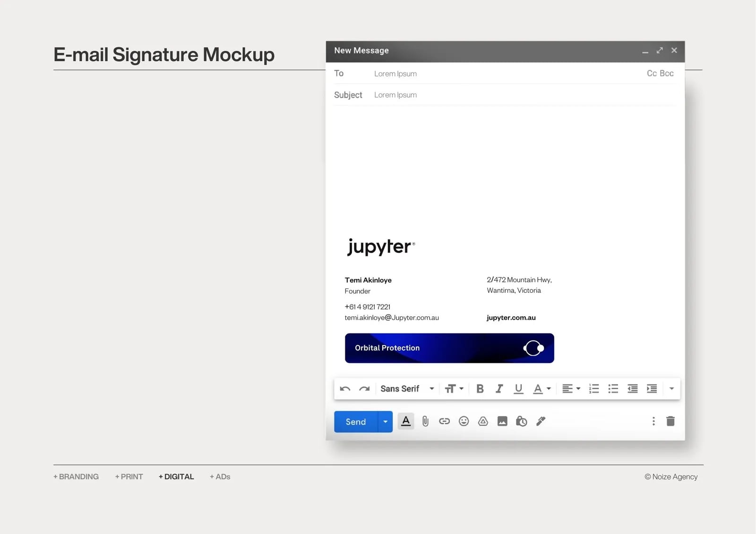The image size is (756, 534).
Task: Toggle bold formatting
Action: pyautogui.click(x=480, y=389)
